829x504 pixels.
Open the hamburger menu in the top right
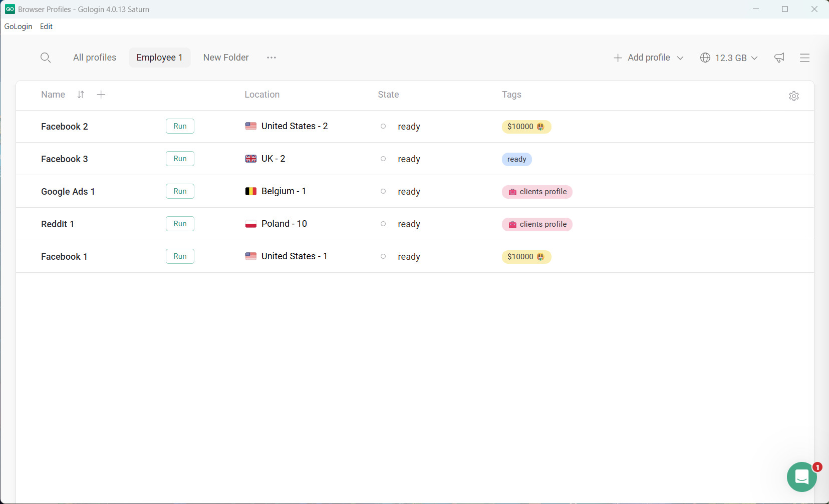coord(804,58)
